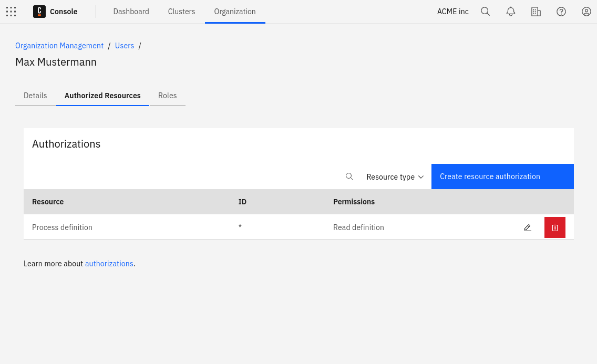597x364 pixels.
Task: Delete the Process definition authorization
Action: (554, 227)
